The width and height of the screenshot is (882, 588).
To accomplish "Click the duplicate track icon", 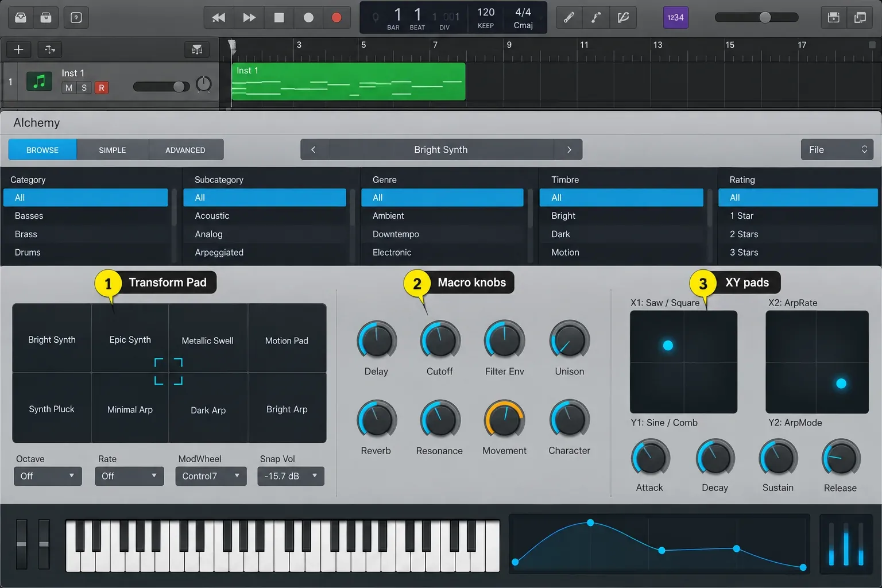I will pos(50,49).
